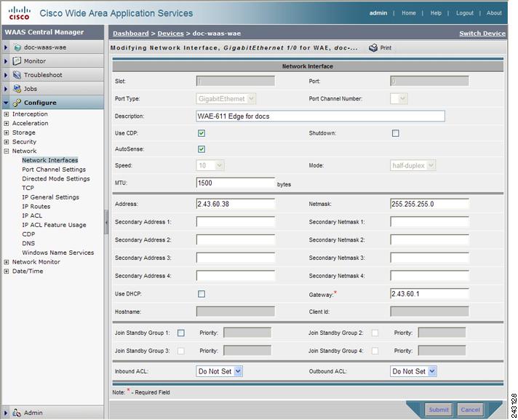Collapse the Network tree node
The height and width of the screenshot is (420, 518).
(x=7, y=151)
